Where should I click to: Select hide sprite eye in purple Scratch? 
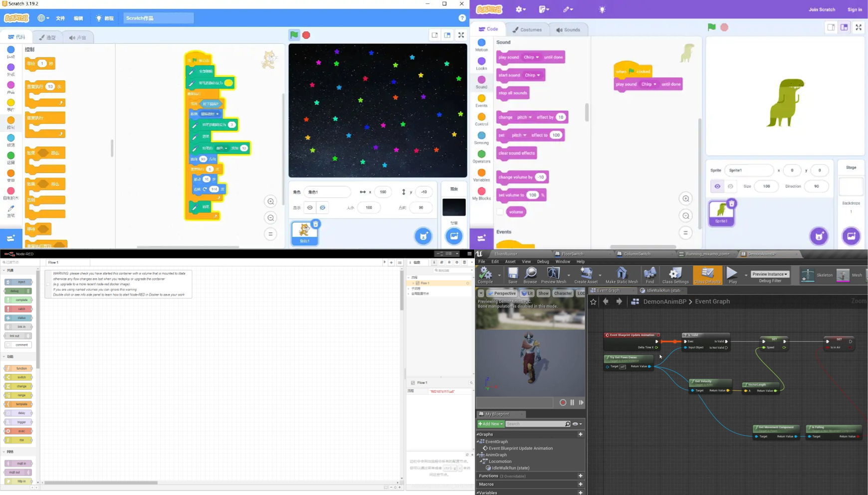(x=730, y=186)
